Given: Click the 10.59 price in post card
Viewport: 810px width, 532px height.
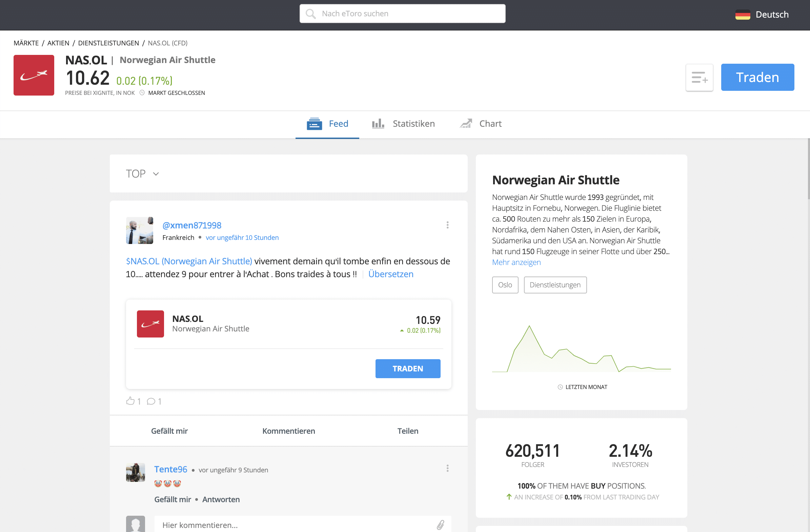Looking at the screenshot, I should click(x=428, y=320).
